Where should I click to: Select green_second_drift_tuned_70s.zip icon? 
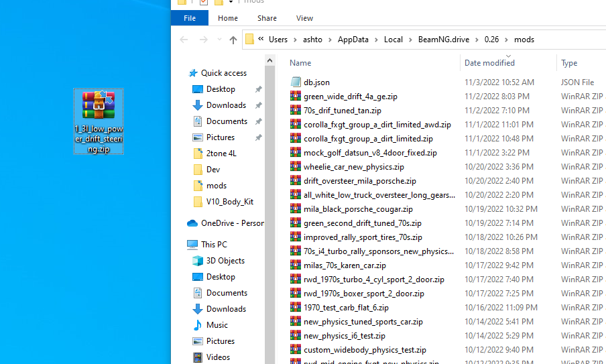coord(296,223)
